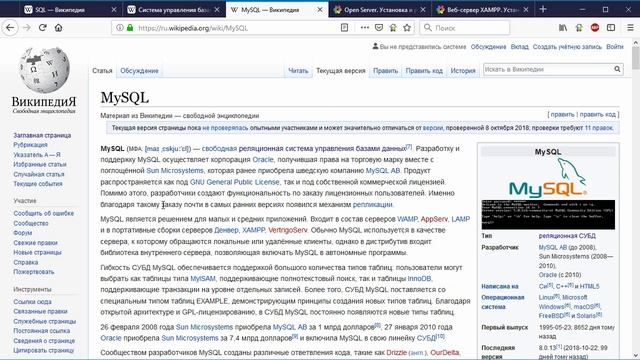Click the forward navigation arrow
The width and height of the screenshot is (640, 360).
(x=27, y=28)
